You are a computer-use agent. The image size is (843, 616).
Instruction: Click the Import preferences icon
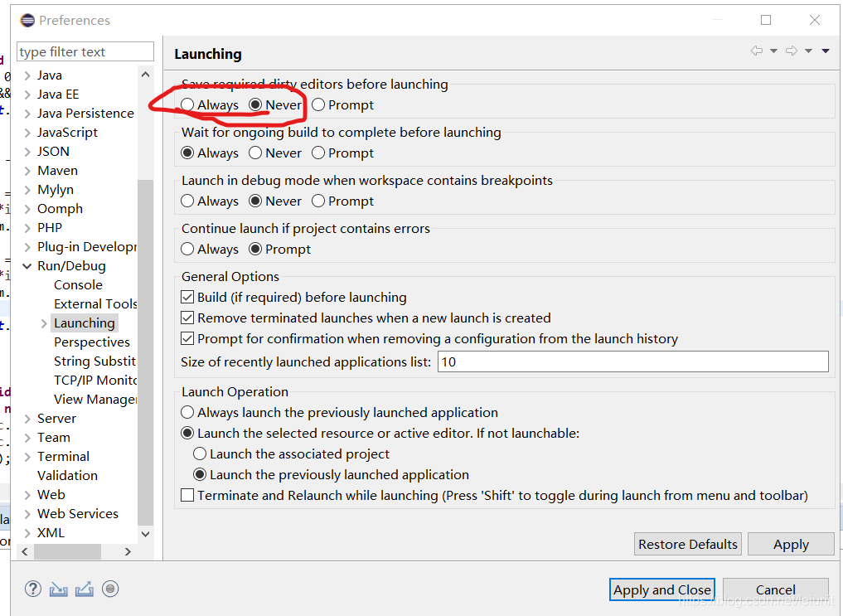click(x=59, y=589)
